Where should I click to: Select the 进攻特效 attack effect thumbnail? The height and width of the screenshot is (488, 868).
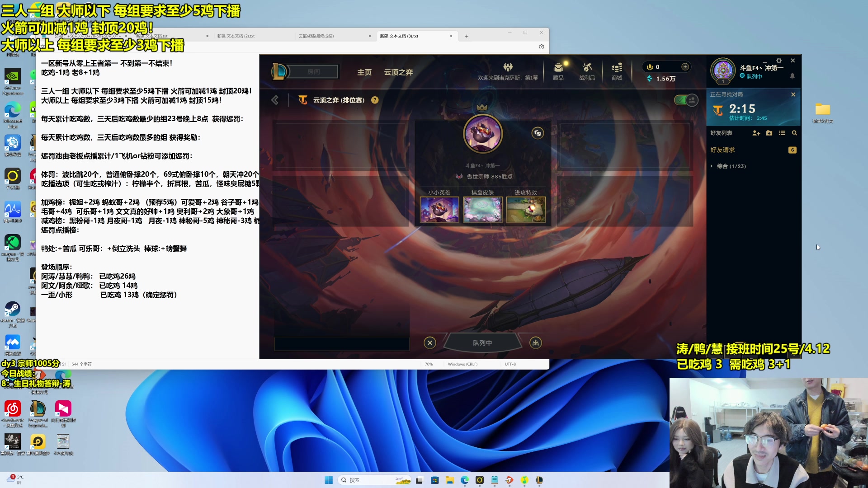coord(526,210)
